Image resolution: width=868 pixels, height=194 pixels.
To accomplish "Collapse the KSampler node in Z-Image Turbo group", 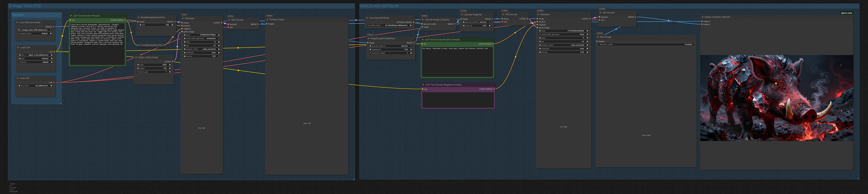I will [x=183, y=19].
